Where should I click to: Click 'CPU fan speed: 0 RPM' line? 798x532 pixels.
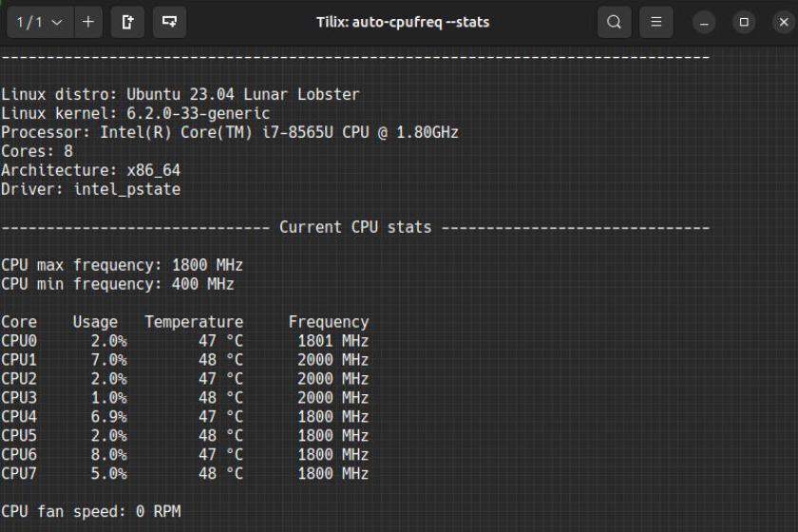coord(90,511)
